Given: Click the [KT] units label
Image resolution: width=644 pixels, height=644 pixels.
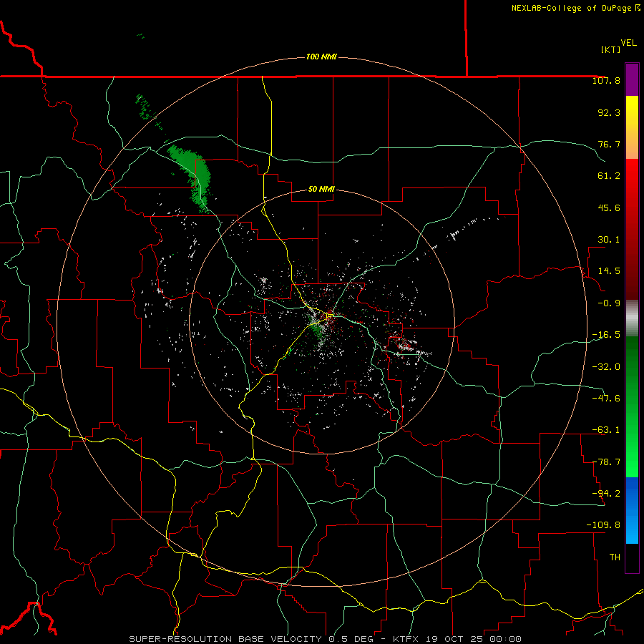Looking at the screenshot, I should (x=611, y=49).
